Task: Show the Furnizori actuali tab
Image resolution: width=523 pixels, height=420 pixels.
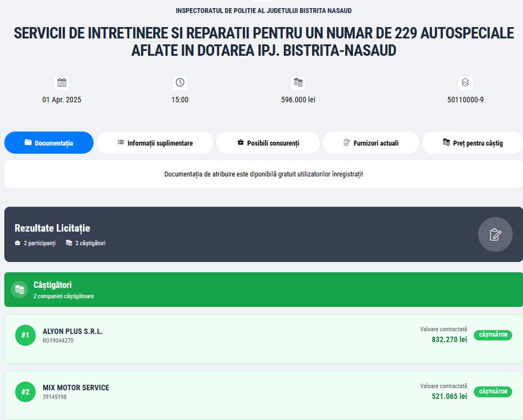Action: tap(371, 143)
